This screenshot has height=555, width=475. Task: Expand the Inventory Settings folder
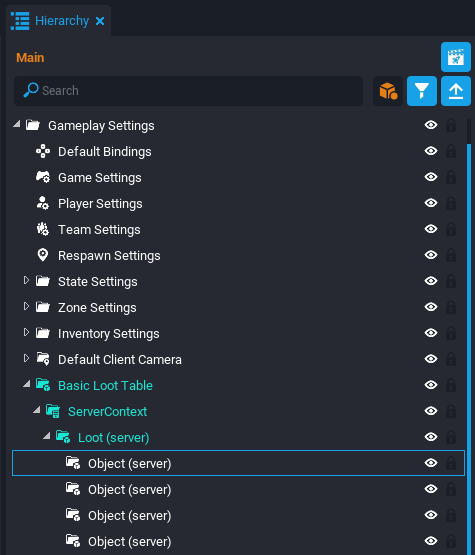tap(26, 332)
